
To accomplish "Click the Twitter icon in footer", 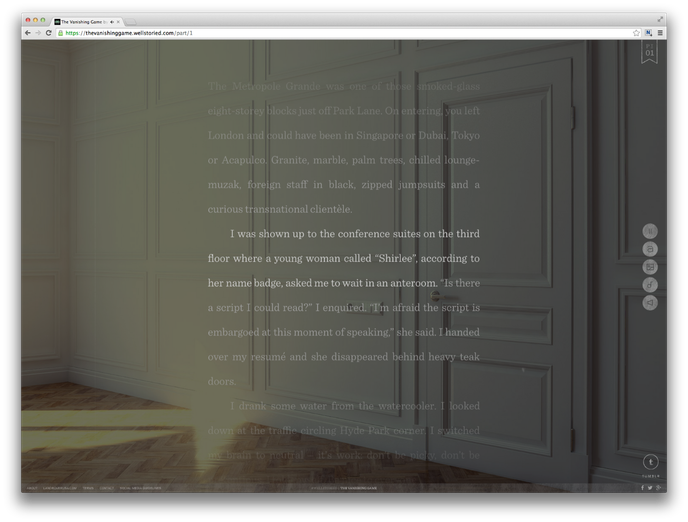I will click(x=650, y=487).
